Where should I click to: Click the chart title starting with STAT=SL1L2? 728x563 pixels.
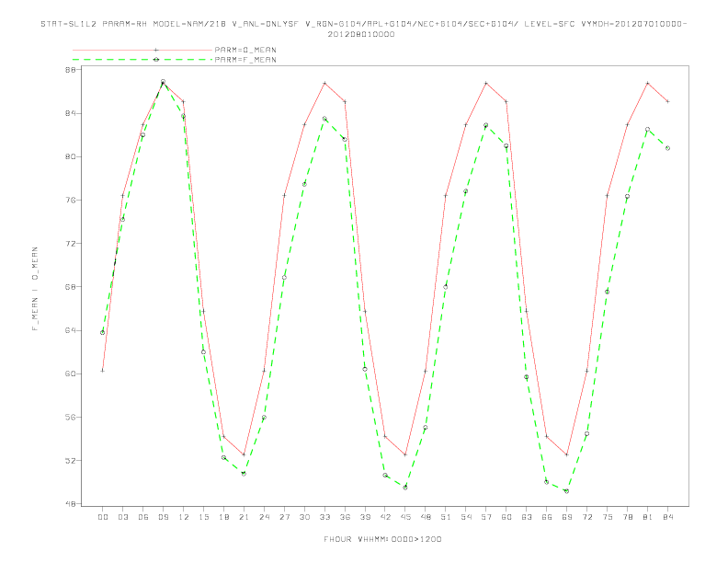tap(363, 29)
